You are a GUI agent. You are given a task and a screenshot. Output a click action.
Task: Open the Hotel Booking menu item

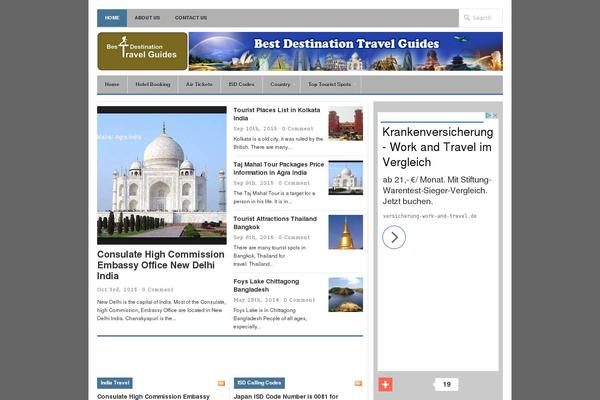coord(153,84)
